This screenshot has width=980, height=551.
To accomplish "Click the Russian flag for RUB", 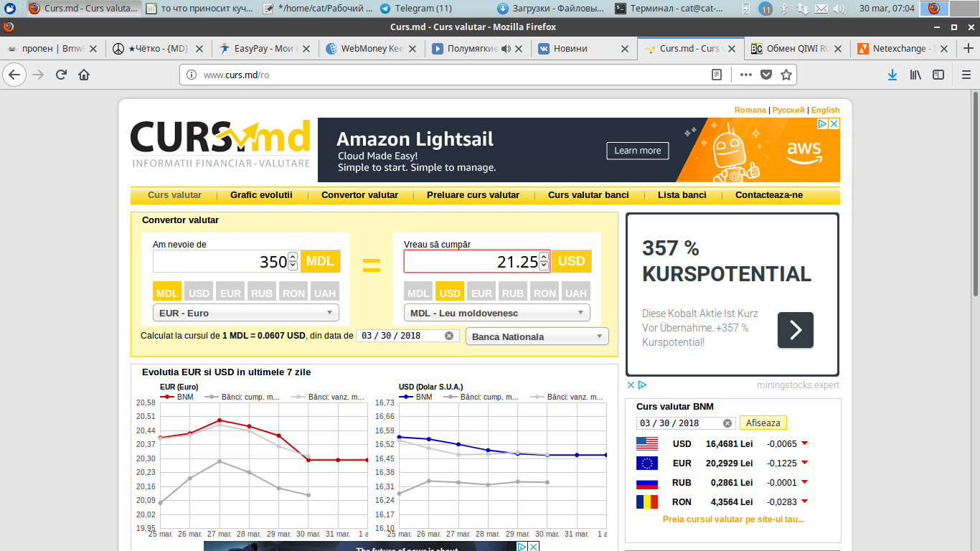I will (x=647, y=482).
